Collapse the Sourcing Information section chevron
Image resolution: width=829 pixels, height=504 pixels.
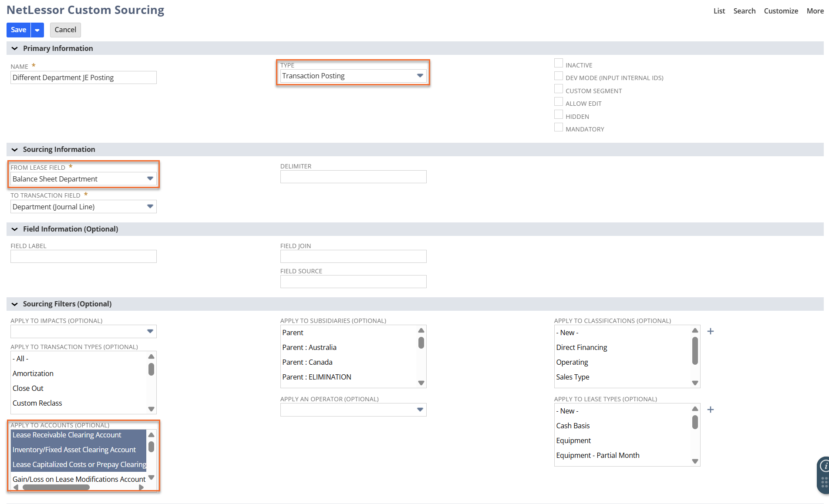(x=15, y=150)
